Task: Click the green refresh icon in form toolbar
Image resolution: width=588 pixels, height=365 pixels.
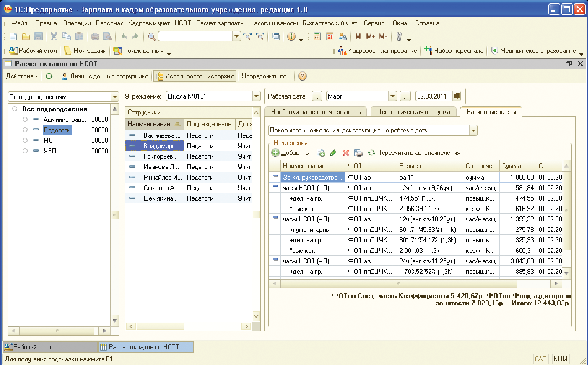Action: point(49,76)
